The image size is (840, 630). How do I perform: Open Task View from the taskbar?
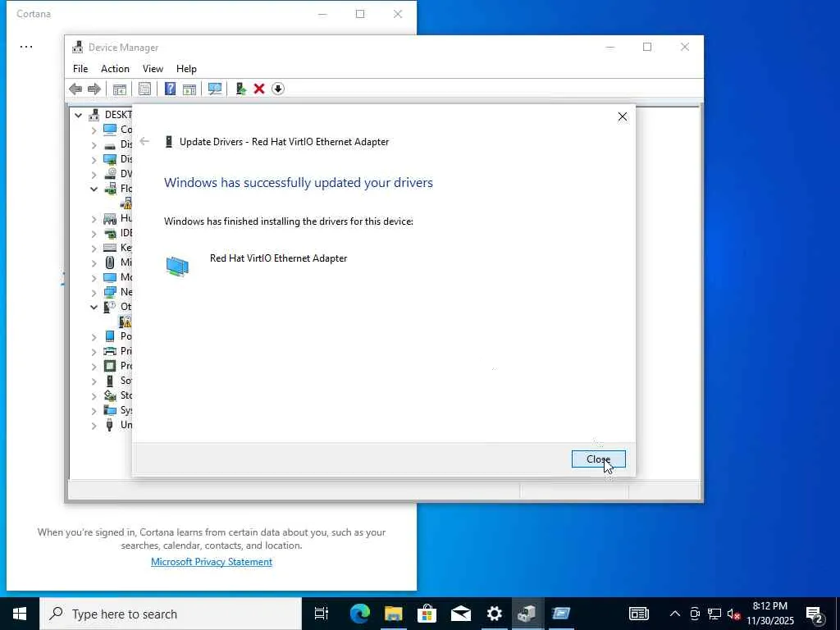(321, 614)
